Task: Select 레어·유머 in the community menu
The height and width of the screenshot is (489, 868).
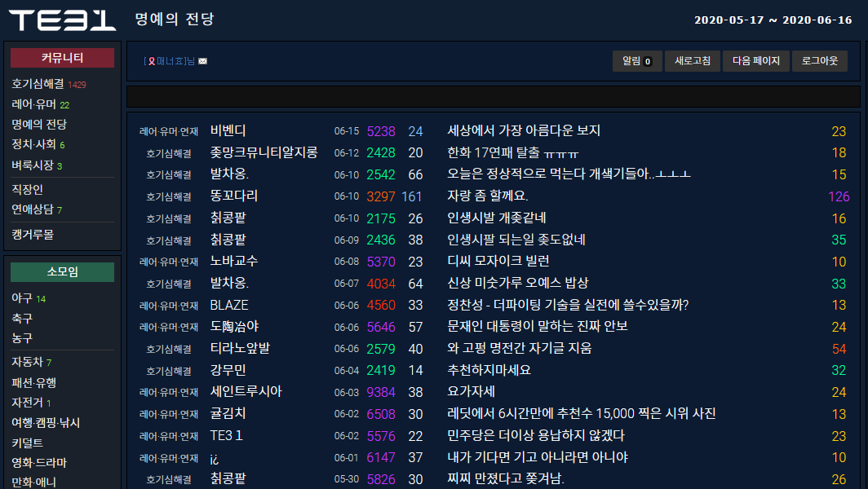Action: point(33,104)
